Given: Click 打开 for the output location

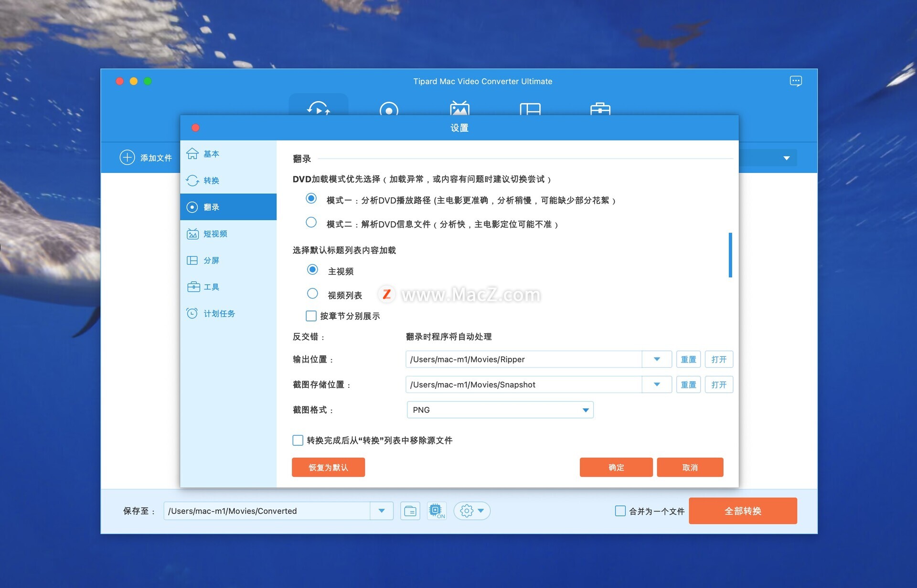Looking at the screenshot, I should point(719,359).
